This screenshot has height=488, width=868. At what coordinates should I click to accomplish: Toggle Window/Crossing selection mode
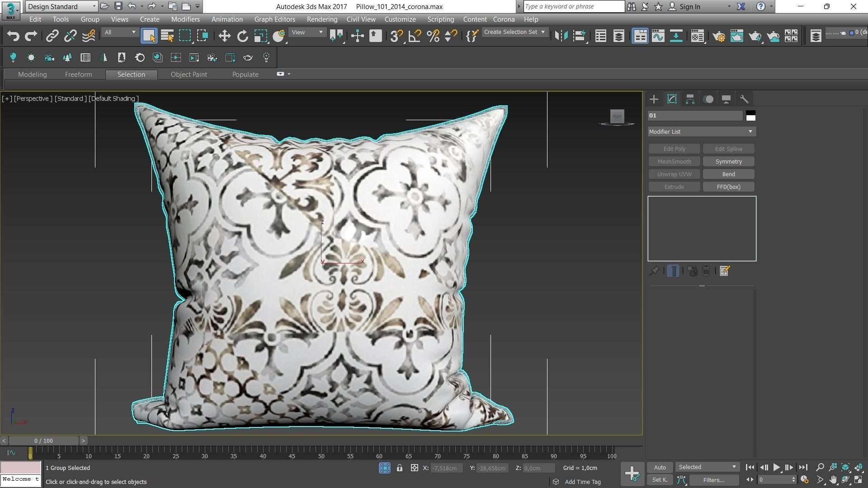(x=203, y=36)
